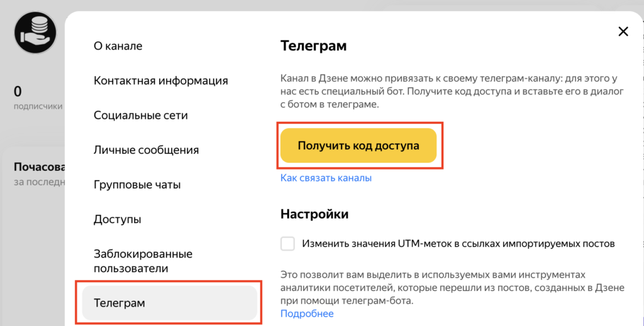
Task: Click the Telegram bot description paragraph
Action: 451,92
